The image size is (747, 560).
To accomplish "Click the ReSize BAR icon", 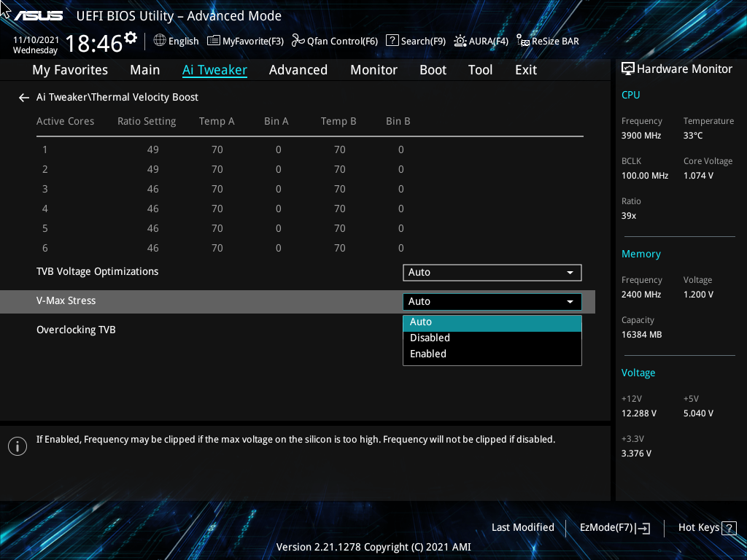I will [522, 41].
